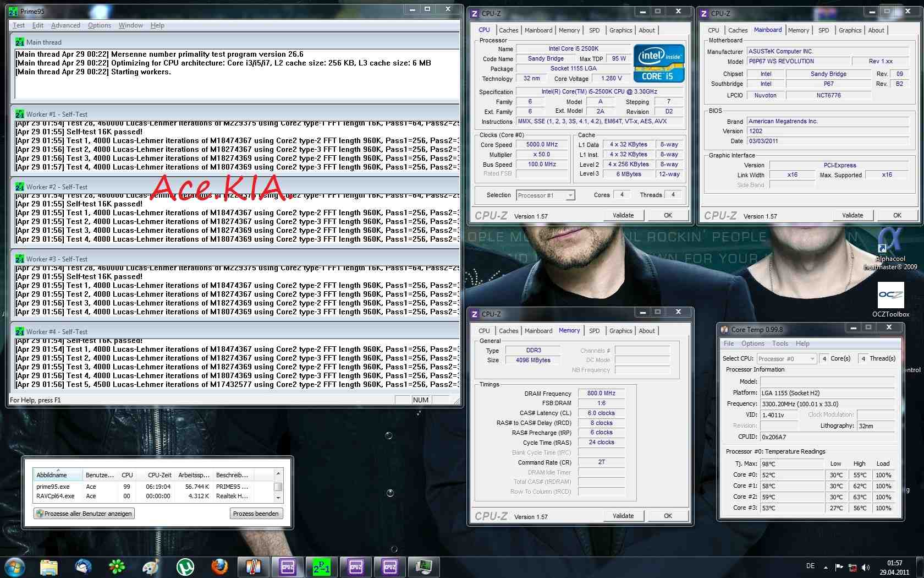Click DRAM Frequency value 800.0 MHz

click(x=601, y=393)
